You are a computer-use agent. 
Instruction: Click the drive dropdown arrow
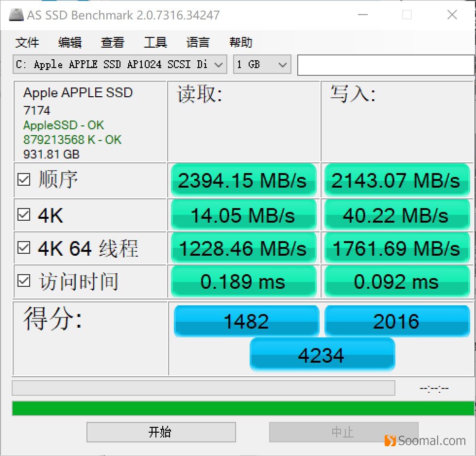[x=219, y=64]
